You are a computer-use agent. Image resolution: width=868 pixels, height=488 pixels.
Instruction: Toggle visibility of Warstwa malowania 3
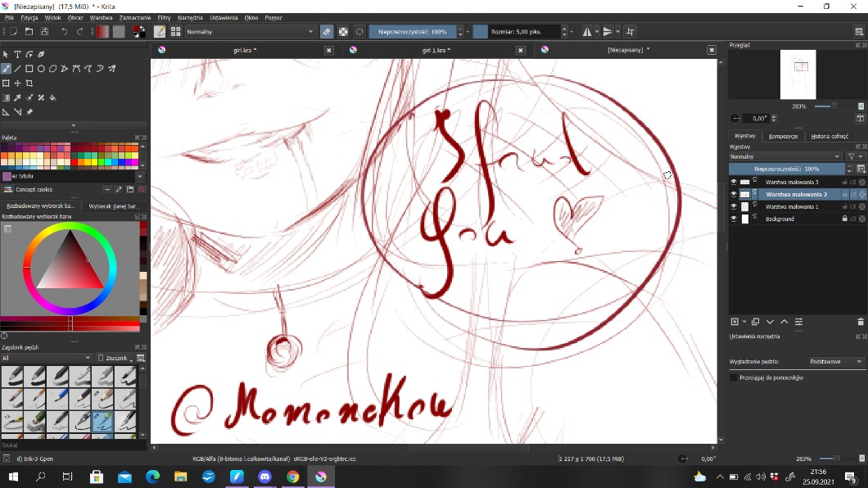(x=734, y=182)
